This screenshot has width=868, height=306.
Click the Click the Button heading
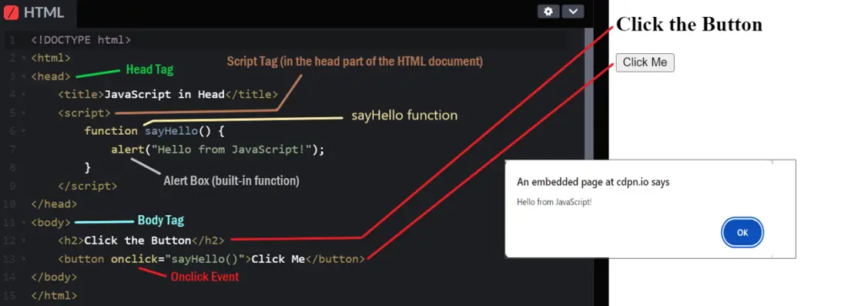[689, 24]
